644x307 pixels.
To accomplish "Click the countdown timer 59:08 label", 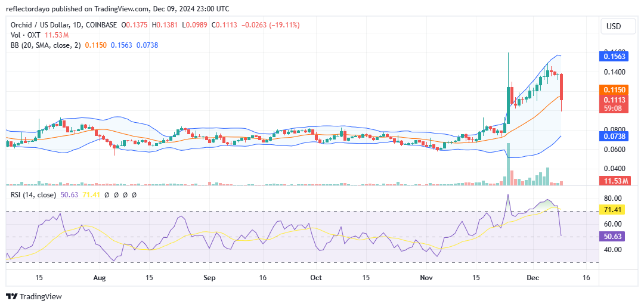I will (613, 109).
